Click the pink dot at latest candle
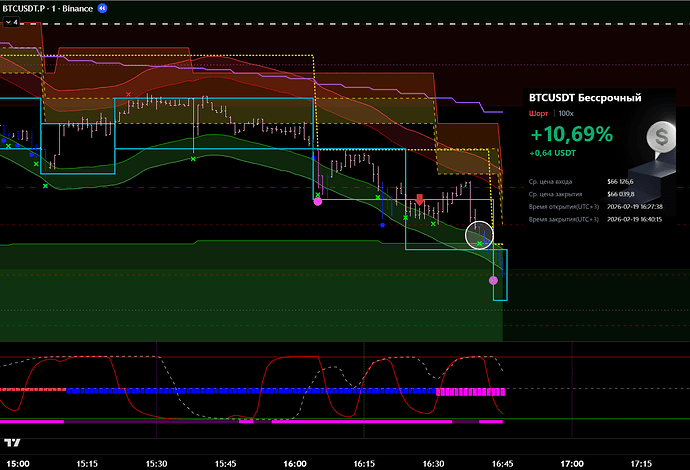 click(493, 281)
